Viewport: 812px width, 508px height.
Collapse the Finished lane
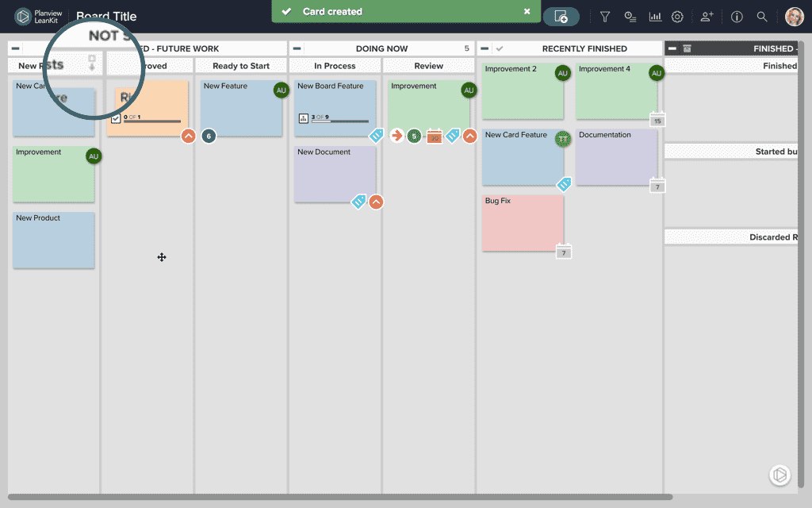(672, 48)
